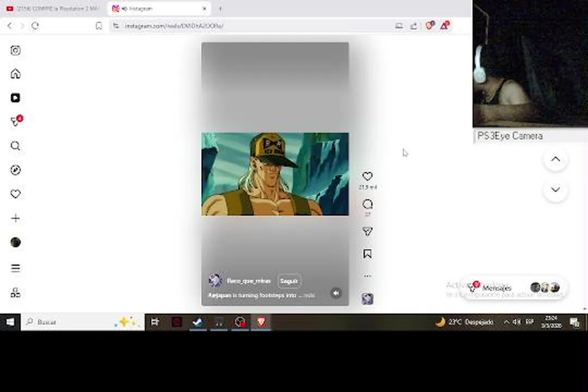Open the More hamburger menu
This screenshot has width=588, height=392.
click(15, 268)
